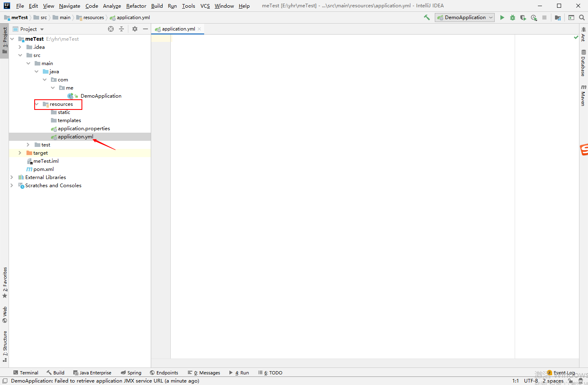Open the Navigate menu
The image size is (588, 385).
[x=70, y=6]
